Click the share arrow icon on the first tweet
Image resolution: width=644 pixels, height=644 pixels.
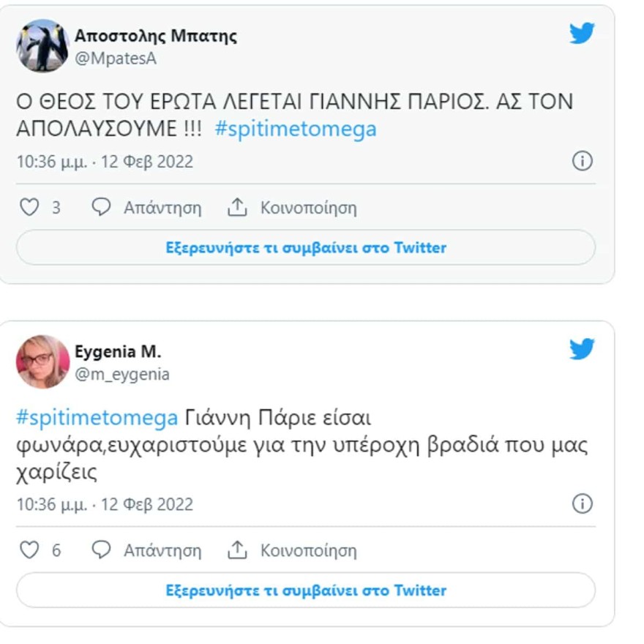click(236, 206)
